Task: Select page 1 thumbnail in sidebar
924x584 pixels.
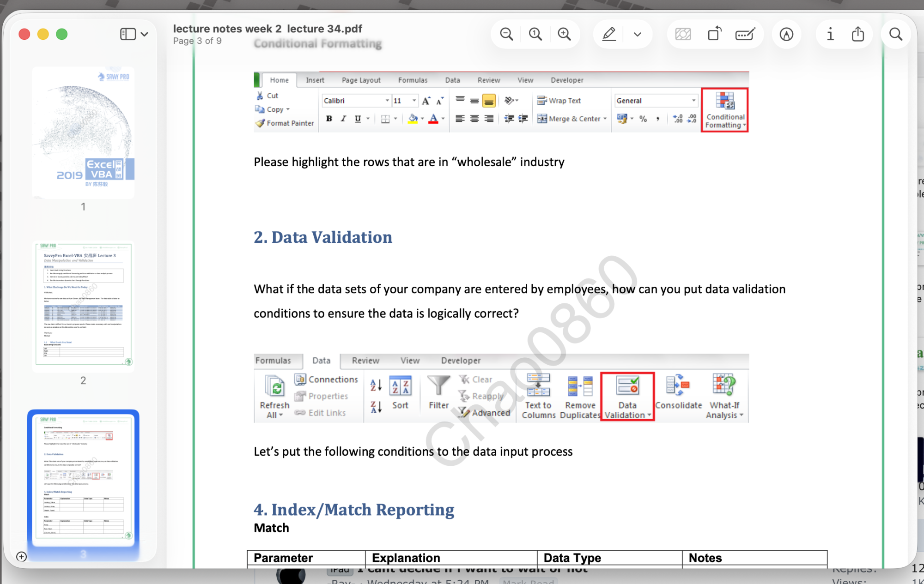Action: pyautogui.click(x=83, y=133)
